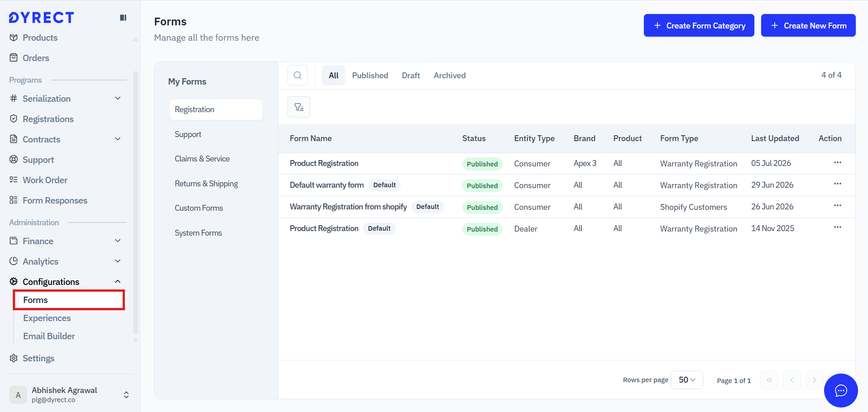
Task: Open the rows per page dropdown
Action: click(687, 380)
